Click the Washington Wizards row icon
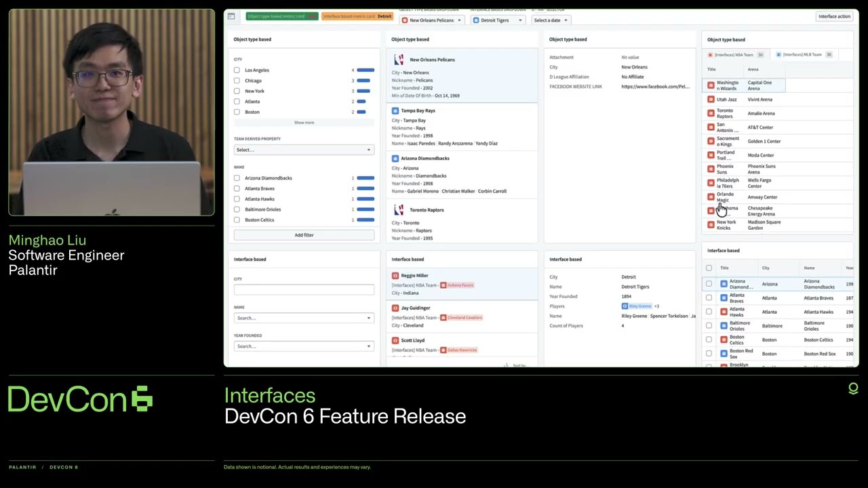Screen dimensions: 868x488 pos(711,85)
